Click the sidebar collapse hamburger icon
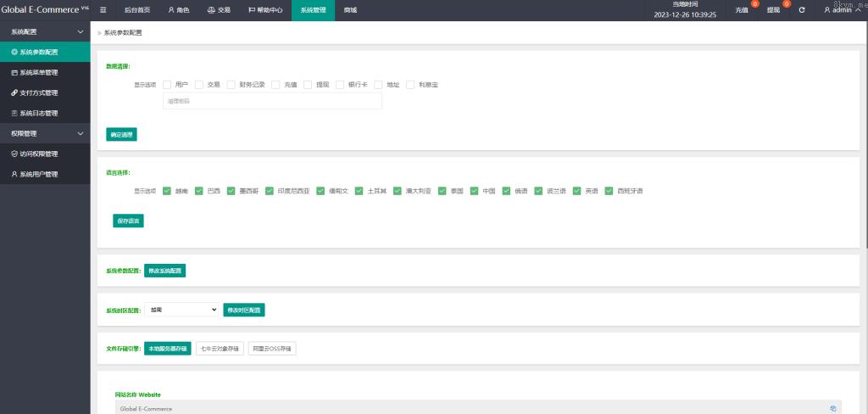 pos(103,10)
